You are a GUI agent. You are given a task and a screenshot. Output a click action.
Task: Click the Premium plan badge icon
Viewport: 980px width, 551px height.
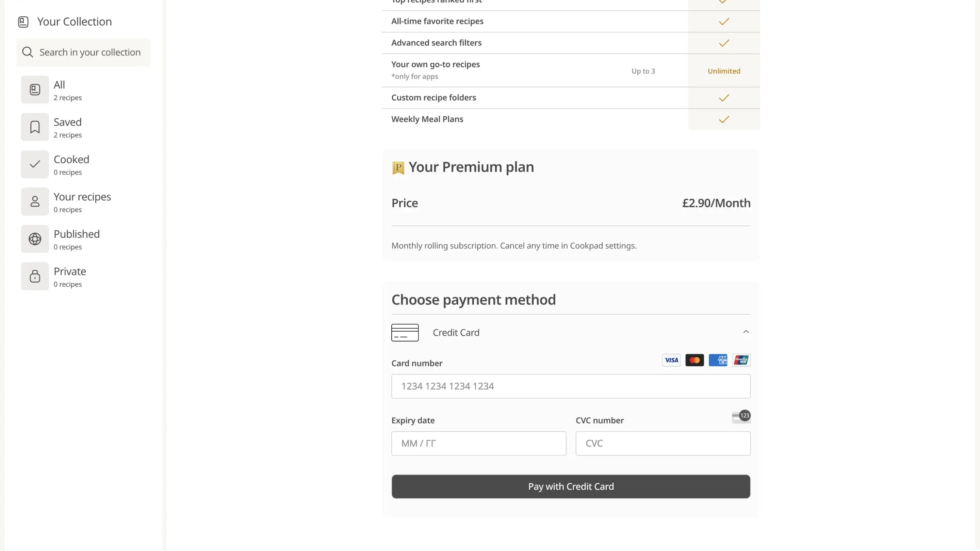pyautogui.click(x=398, y=167)
